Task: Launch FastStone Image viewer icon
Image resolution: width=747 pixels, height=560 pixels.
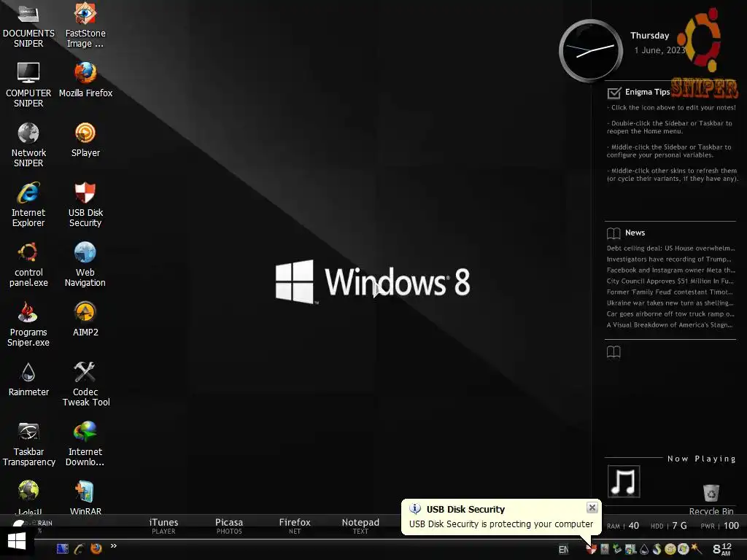Action: point(85,25)
